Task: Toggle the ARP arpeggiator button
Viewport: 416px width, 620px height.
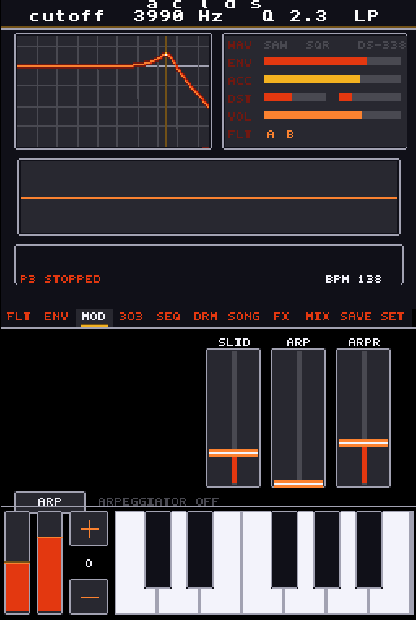Action: 50,501
